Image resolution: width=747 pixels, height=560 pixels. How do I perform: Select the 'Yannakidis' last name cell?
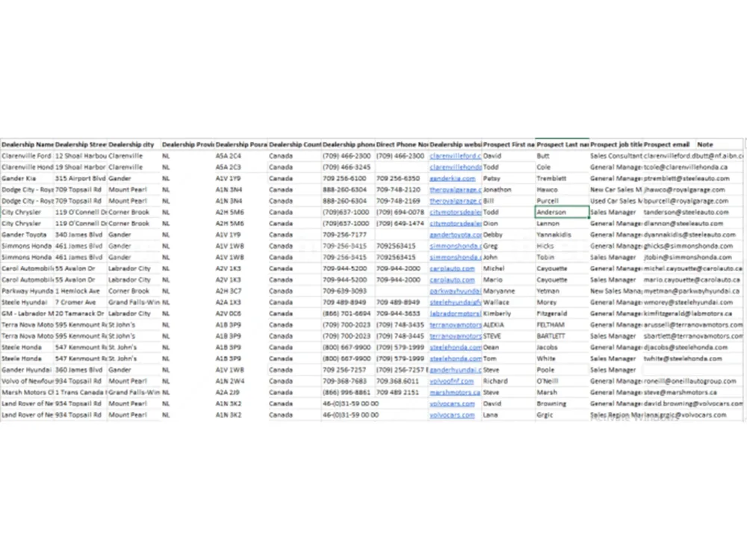pyautogui.click(x=562, y=234)
